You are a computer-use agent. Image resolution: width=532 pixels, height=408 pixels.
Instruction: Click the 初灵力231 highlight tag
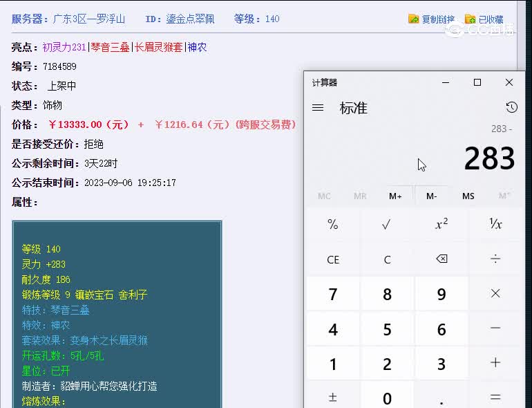pos(64,47)
